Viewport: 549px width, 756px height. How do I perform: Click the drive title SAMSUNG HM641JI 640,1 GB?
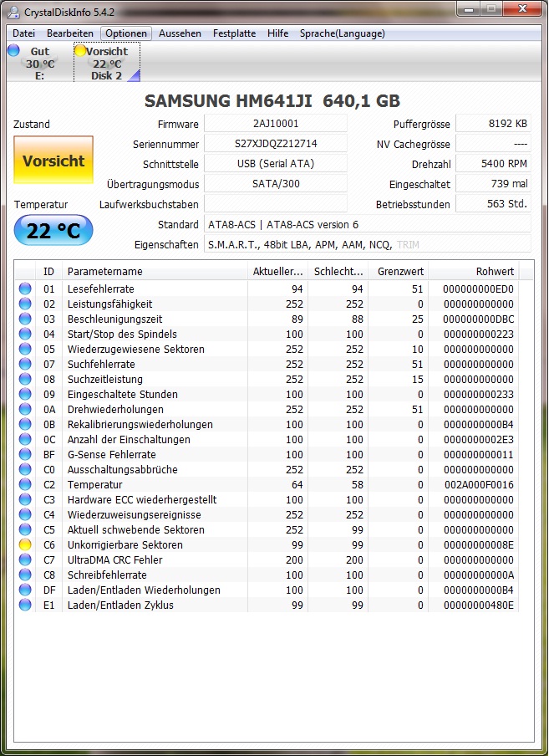point(272,100)
